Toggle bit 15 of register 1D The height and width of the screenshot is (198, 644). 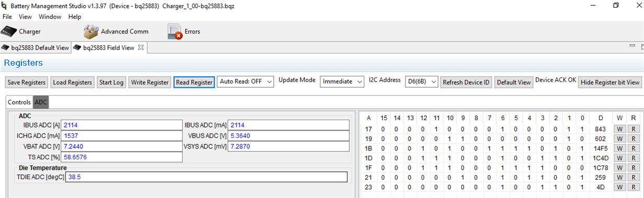(x=383, y=158)
